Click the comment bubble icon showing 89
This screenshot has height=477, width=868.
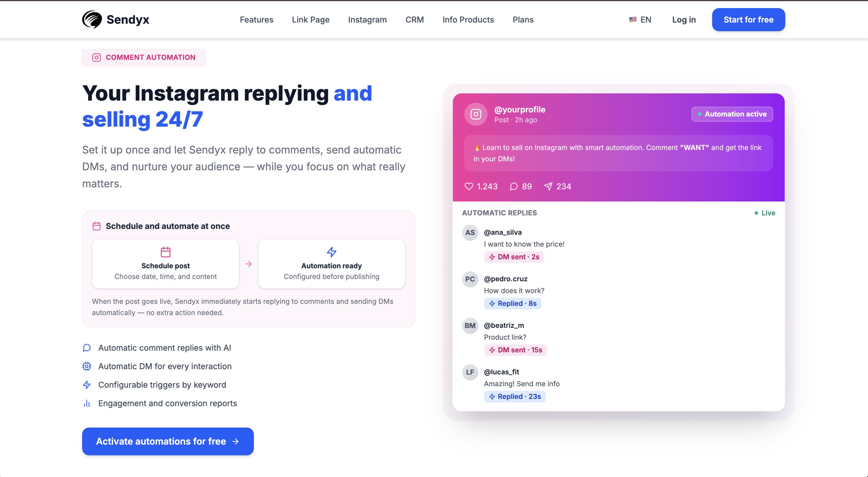coord(514,186)
